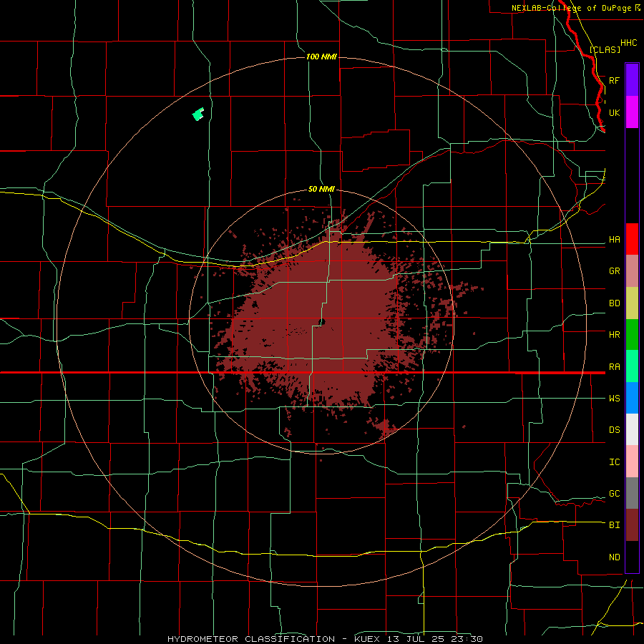This screenshot has height=644, width=644.
Task: Select the white DS legend swatch
Action: click(632, 429)
